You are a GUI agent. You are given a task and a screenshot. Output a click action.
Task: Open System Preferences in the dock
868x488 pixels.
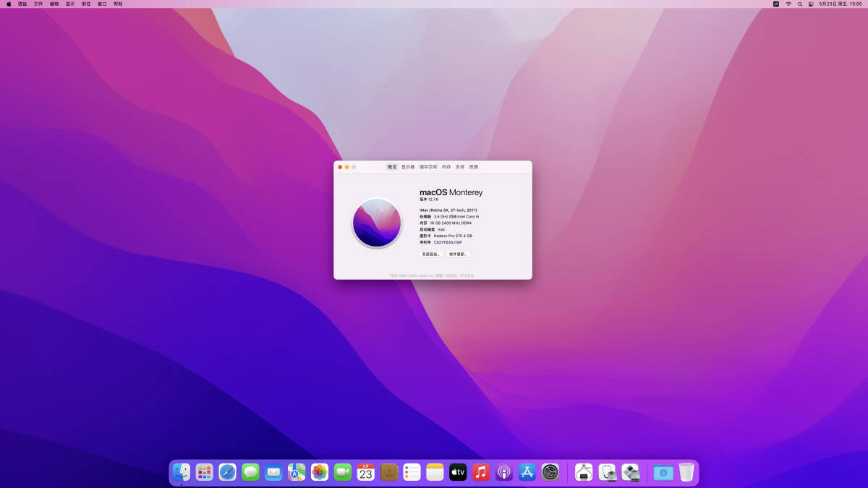550,472
